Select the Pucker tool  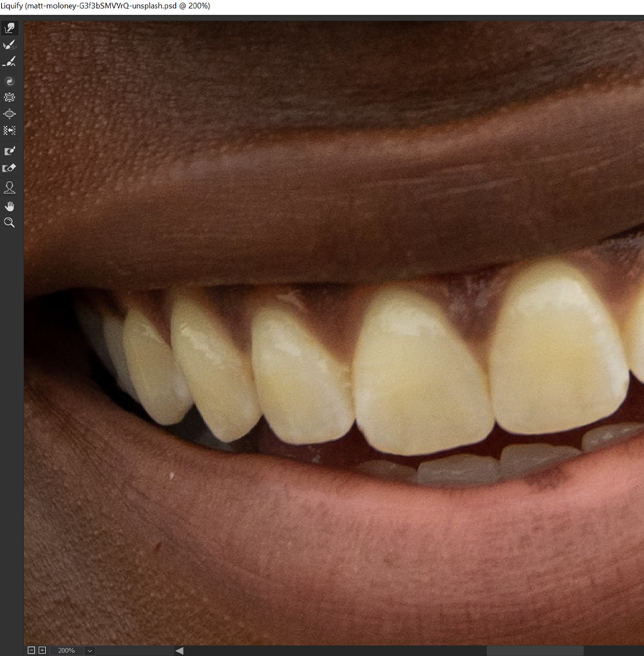9,97
